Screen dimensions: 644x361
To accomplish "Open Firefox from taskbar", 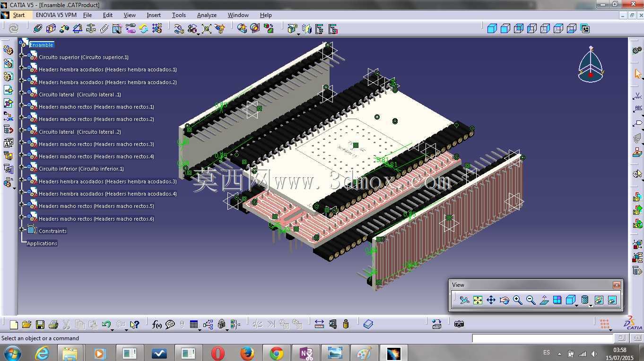I will pyautogui.click(x=247, y=353).
